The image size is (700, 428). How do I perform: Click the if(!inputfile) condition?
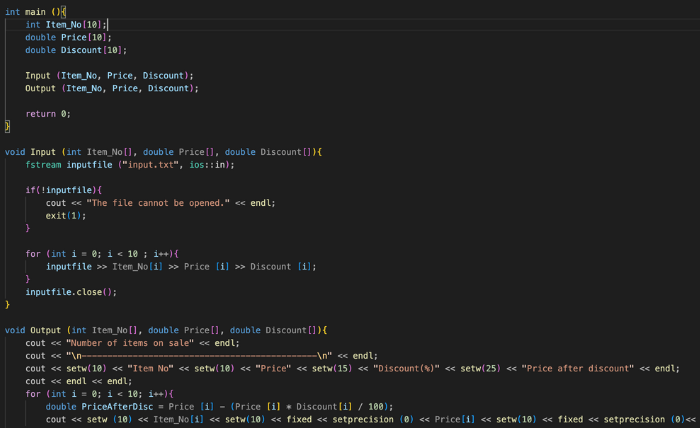tap(67, 190)
